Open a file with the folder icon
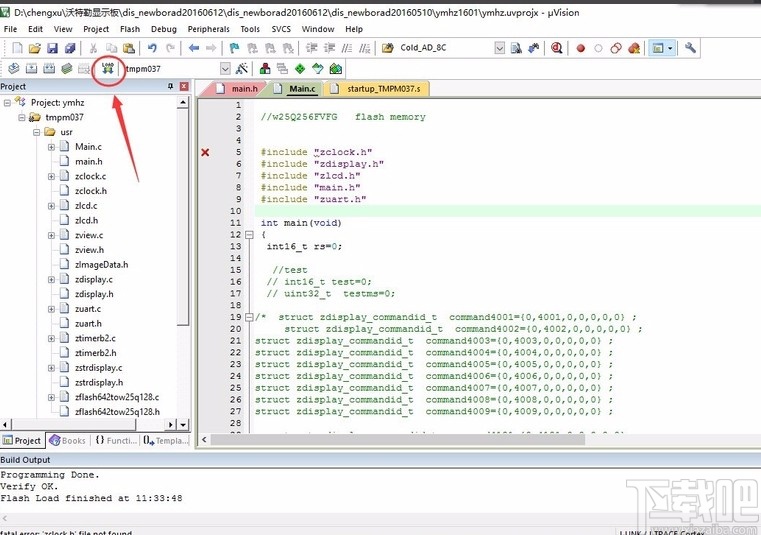761x535 pixels. (x=34, y=48)
